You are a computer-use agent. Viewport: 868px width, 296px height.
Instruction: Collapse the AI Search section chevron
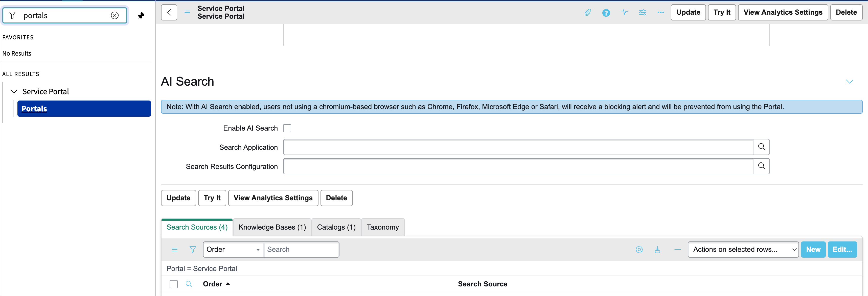click(850, 82)
